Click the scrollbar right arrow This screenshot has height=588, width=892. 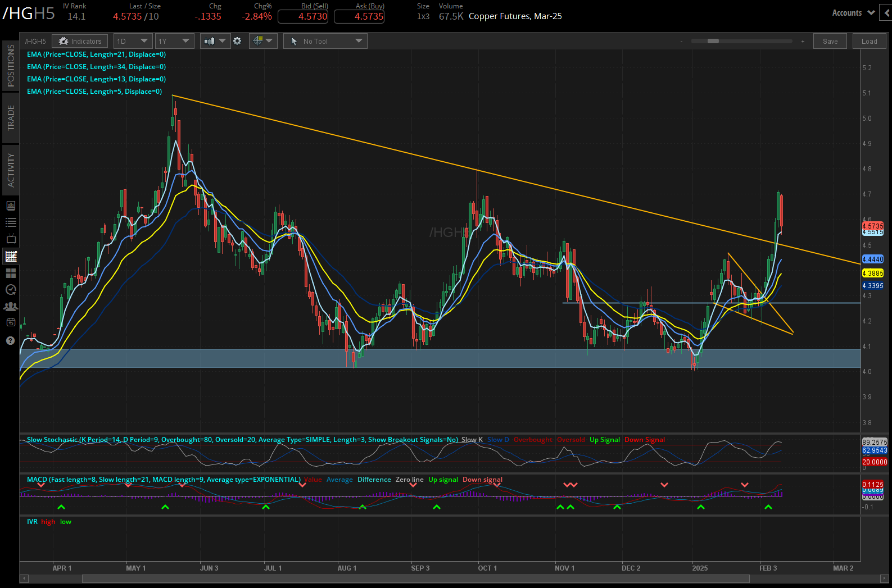click(x=885, y=578)
